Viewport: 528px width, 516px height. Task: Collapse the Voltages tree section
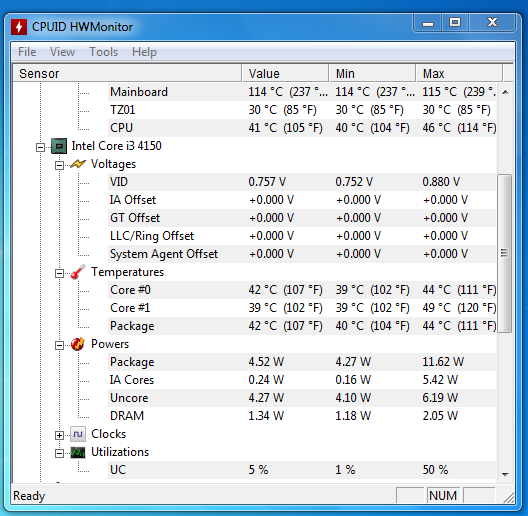(59, 165)
